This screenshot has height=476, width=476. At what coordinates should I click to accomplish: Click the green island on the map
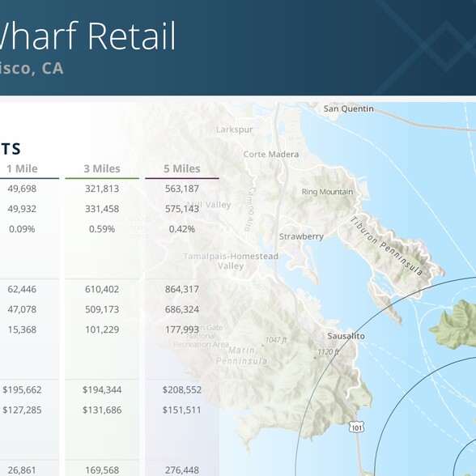pos(455,325)
